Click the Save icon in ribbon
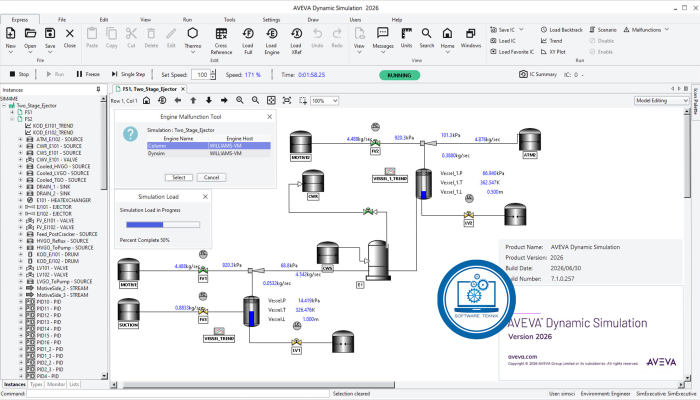 pos(50,33)
